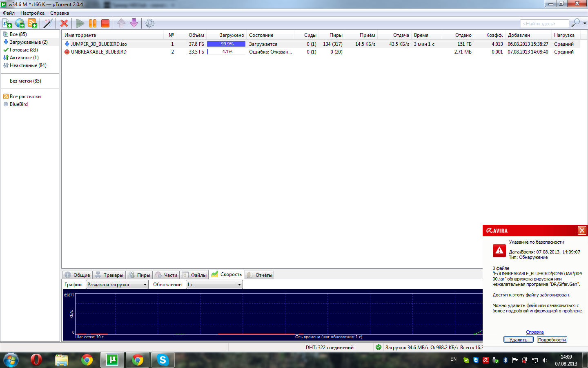588x368 pixels.
Task: Switch to the Скорость tab
Action: click(x=227, y=274)
